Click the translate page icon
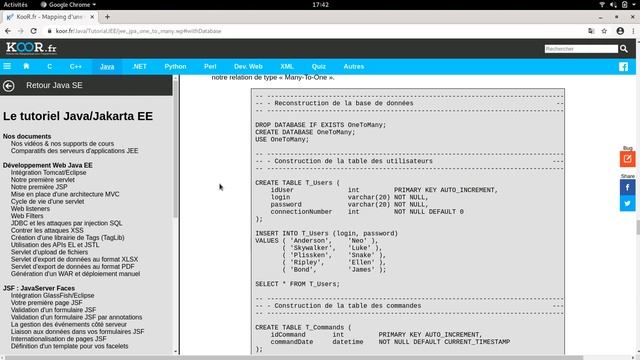Screen dimensions: 640x360 [x=591, y=31]
